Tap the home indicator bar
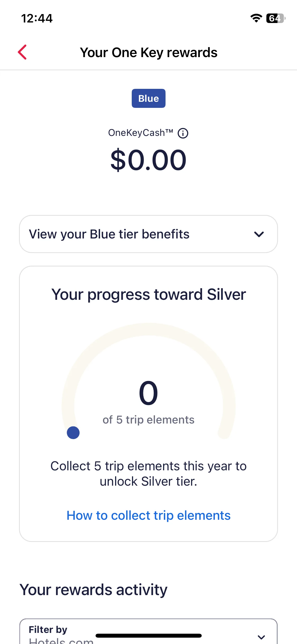297x644 pixels. pos(149,636)
